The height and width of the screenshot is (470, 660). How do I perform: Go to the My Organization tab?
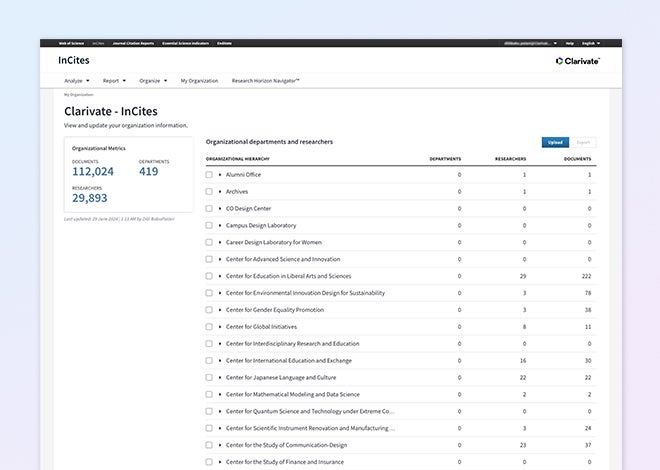pyautogui.click(x=198, y=80)
